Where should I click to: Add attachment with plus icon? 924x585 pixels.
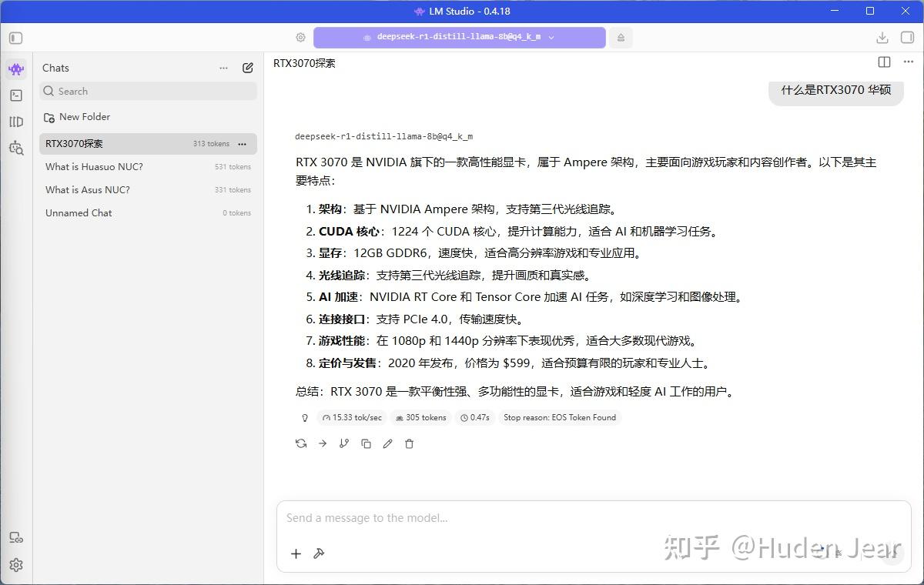pos(296,553)
